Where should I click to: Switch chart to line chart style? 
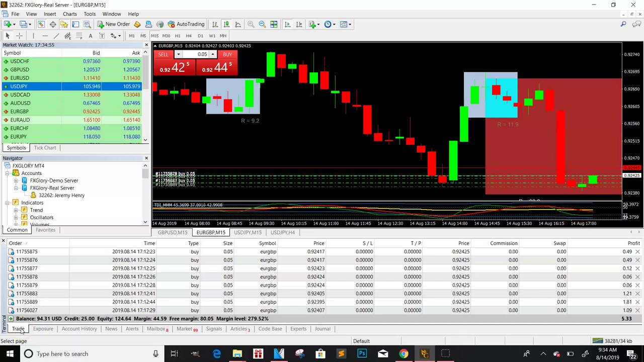tap(238, 24)
